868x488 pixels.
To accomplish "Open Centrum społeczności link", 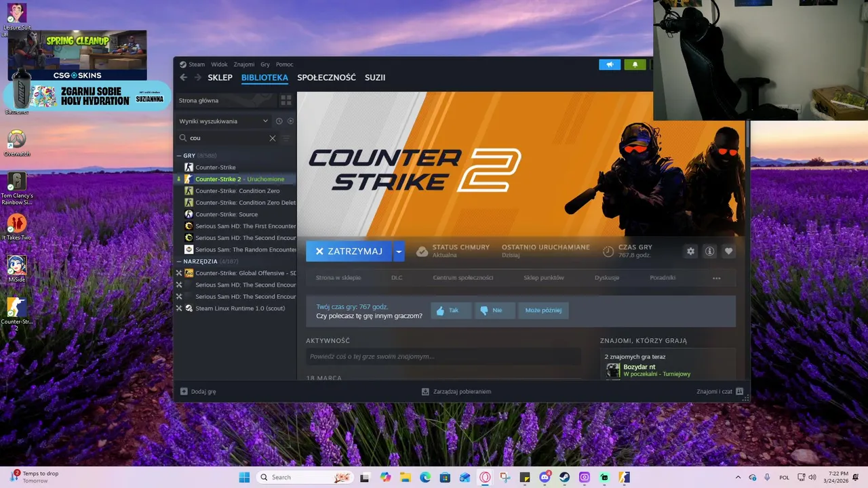I will 463,278.
